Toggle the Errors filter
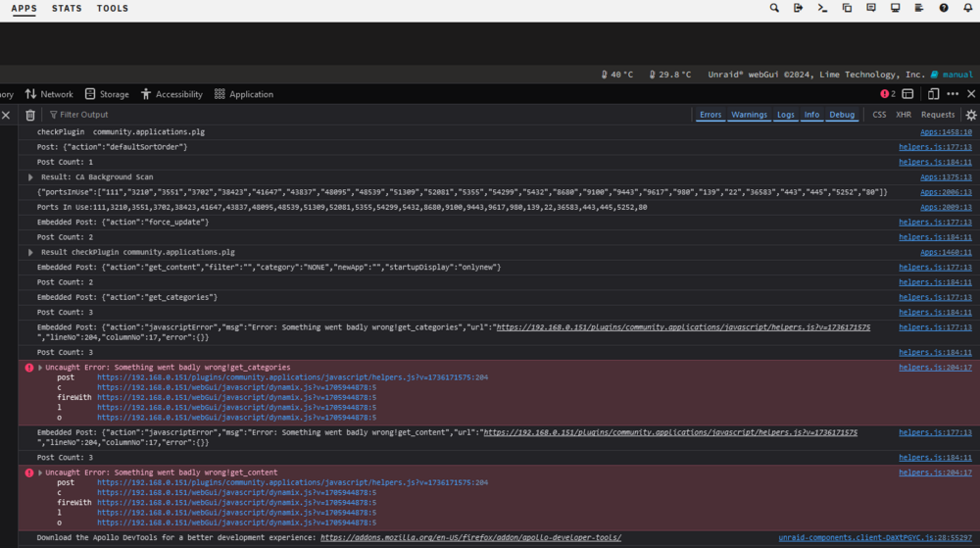Image resolution: width=980 pixels, height=548 pixels. click(x=710, y=115)
